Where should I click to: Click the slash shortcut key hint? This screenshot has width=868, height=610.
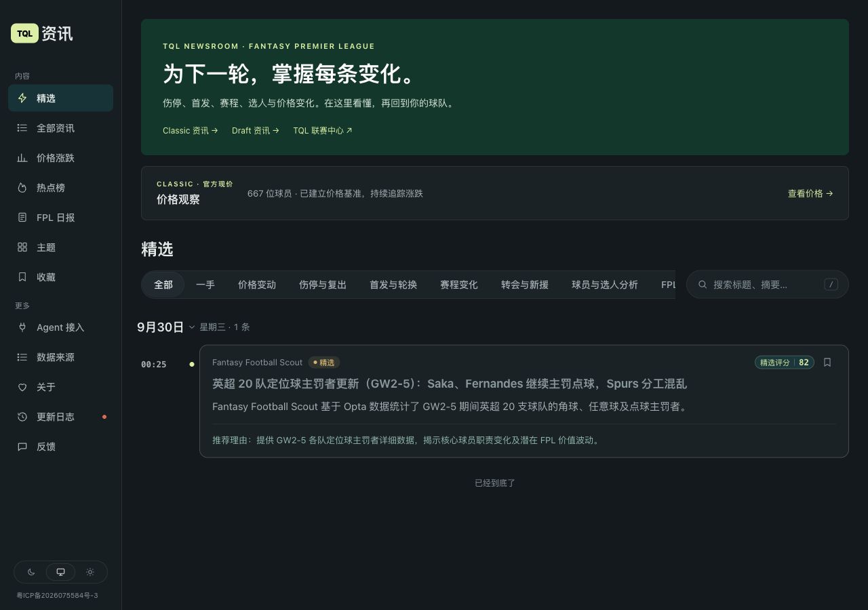tap(831, 285)
